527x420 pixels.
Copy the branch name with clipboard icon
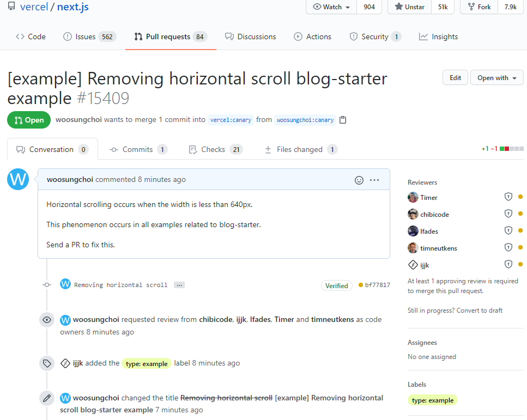pos(343,120)
